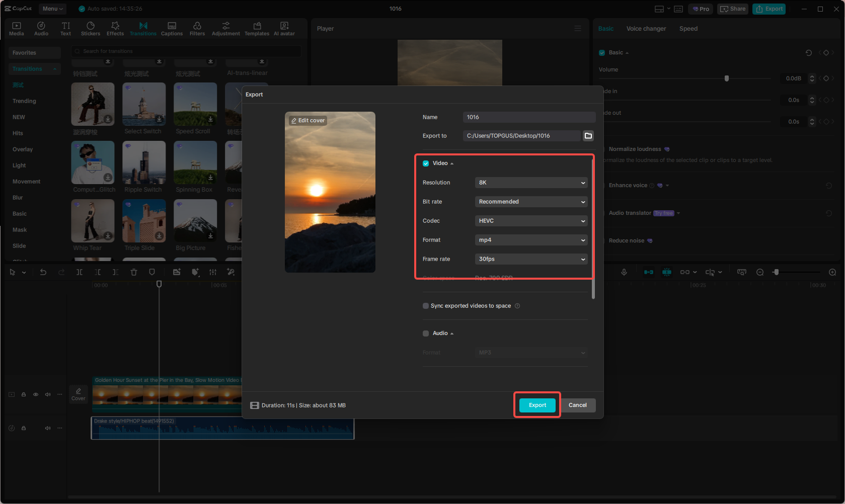This screenshot has height=504, width=845.
Task: Open the Menu dropdown at top left
Action: (x=52, y=9)
